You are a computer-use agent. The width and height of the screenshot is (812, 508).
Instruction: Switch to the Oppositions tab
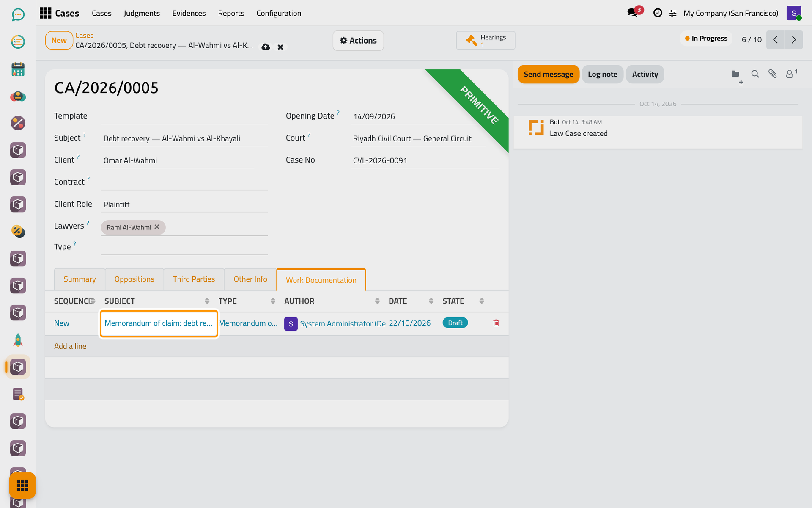134,279
